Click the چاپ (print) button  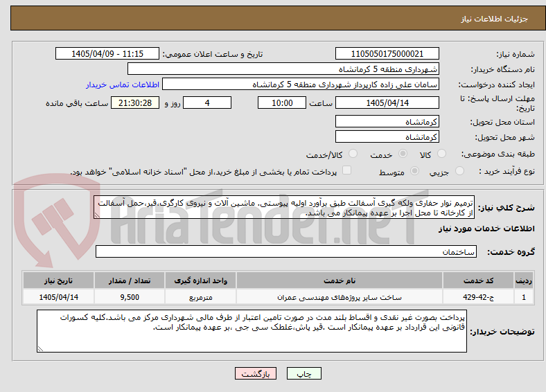pos(303,373)
